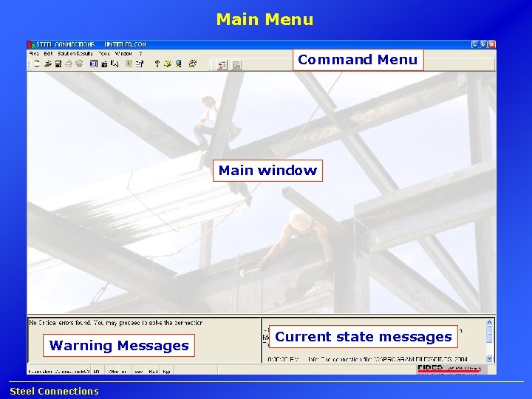The image size is (532, 399).
Task: Click the kN unit cell in status bar
Action: pyautogui.click(x=97, y=372)
